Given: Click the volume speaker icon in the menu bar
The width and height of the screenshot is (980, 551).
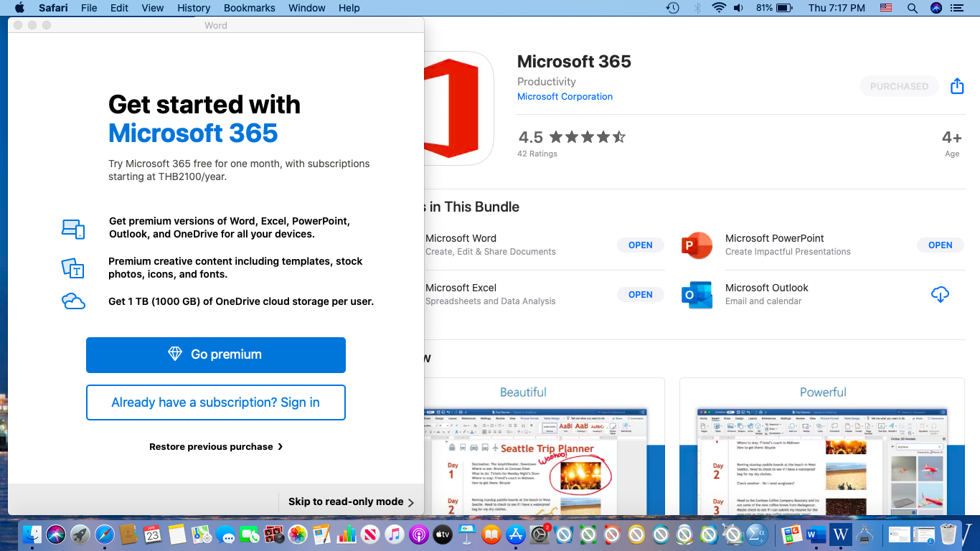Looking at the screenshot, I should [739, 8].
